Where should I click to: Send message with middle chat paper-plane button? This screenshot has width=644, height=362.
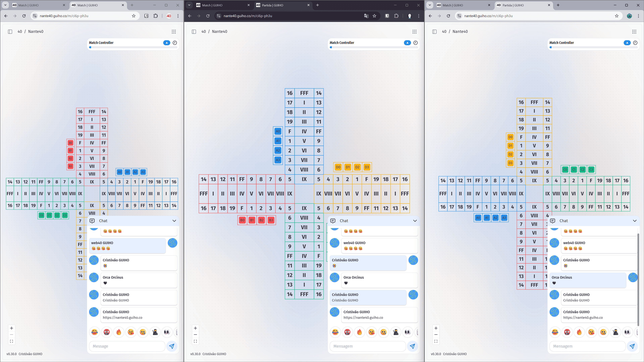(412, 346)
